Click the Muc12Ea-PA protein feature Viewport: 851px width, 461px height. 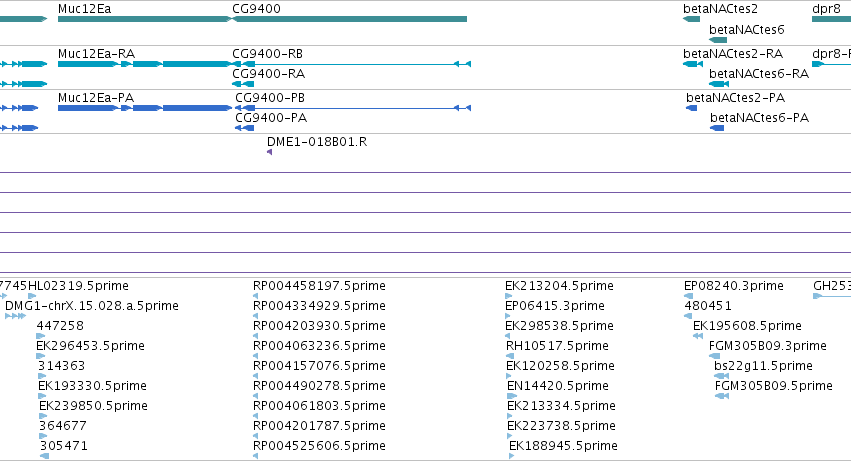[145, 108]
